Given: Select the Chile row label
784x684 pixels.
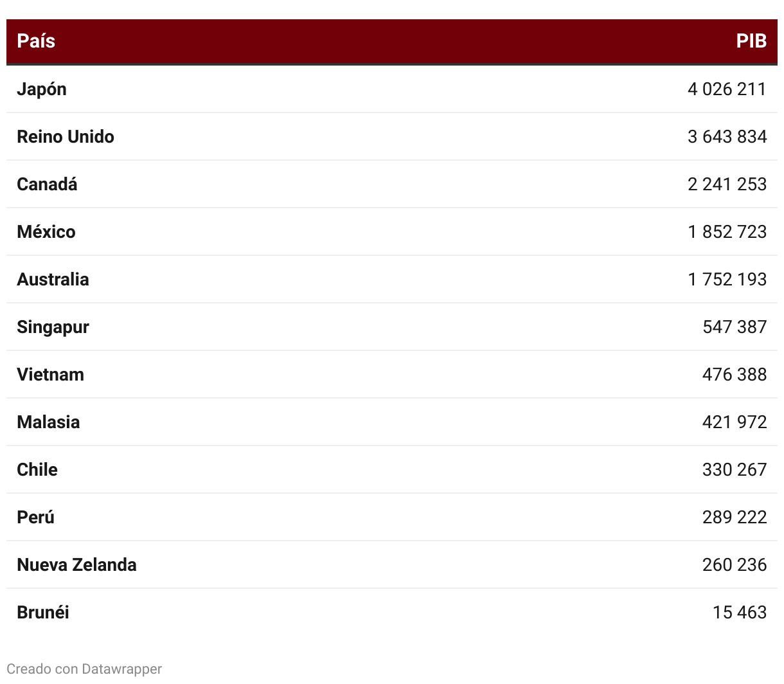Looking at the screenshot, I should click(37, 469).
